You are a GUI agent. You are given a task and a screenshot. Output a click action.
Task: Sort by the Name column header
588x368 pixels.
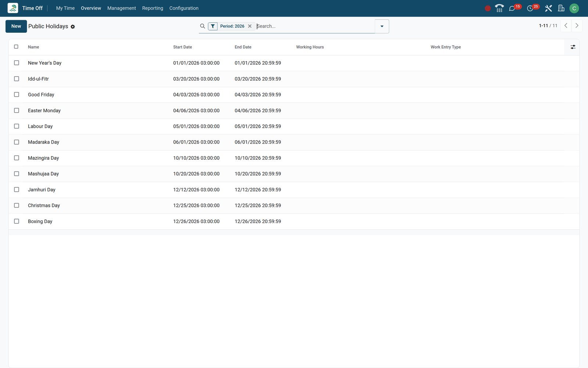33,47
